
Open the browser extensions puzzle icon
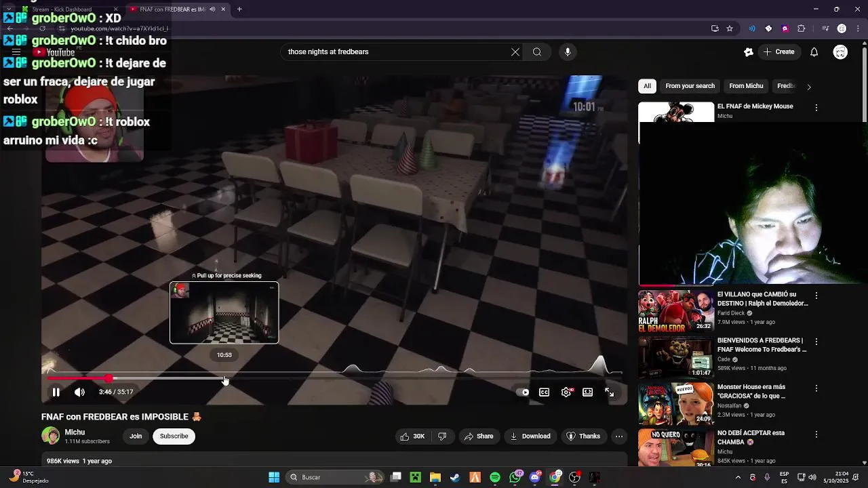(x=802, y=28)
